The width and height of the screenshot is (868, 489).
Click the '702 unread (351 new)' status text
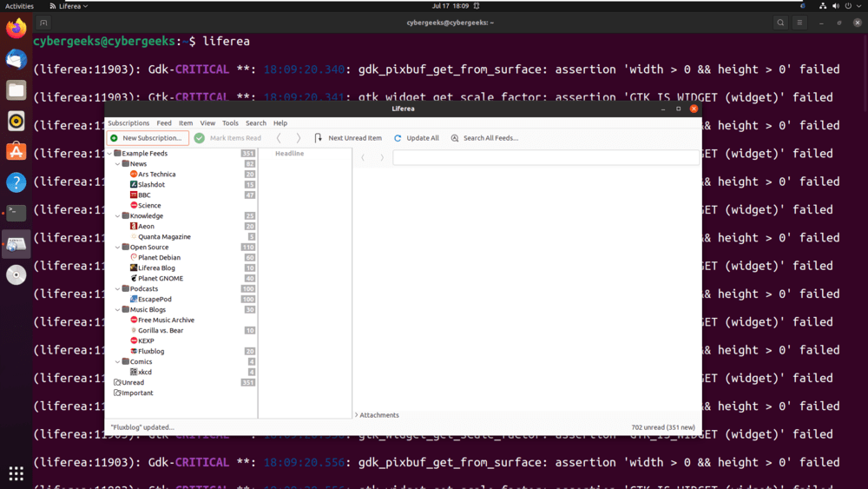(x=663, y=427)
